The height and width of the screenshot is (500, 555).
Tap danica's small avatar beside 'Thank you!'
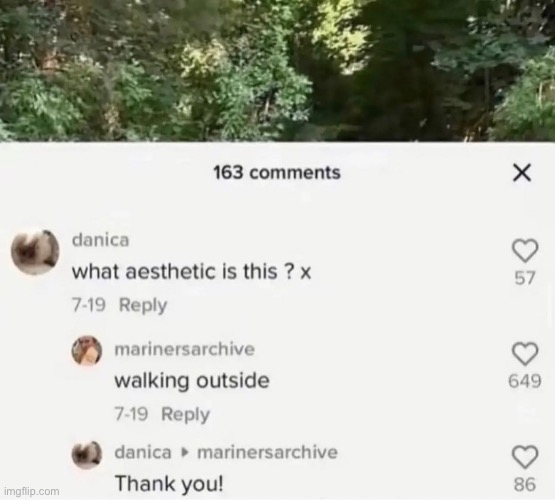coord(87,454)
